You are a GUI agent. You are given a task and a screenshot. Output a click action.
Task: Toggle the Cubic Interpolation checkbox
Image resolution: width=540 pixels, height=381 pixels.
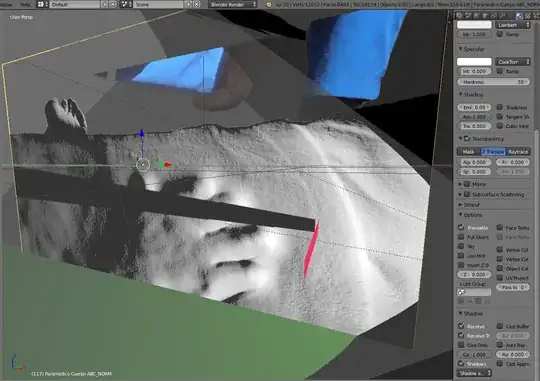[500, 126]
